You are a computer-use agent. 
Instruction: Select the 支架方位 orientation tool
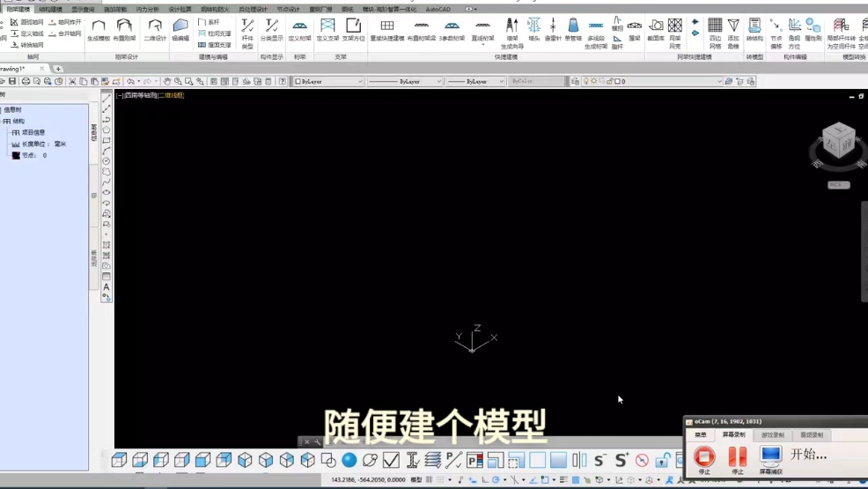pos(353,30)
